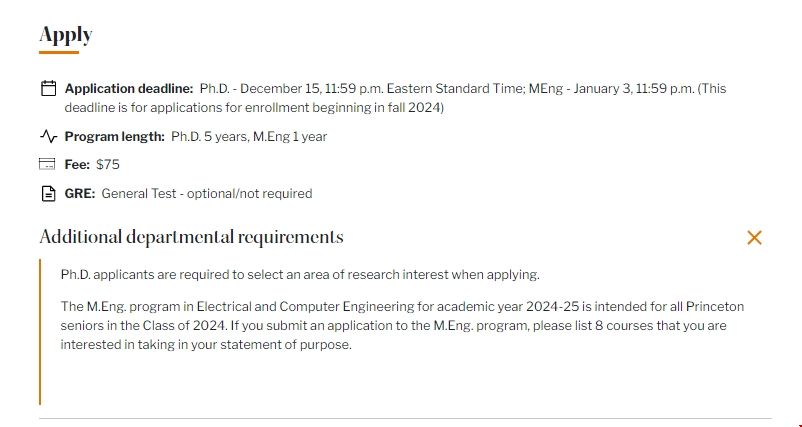802x427 pixels.
Task: Click the card icon beside Fee
Action: pyautogui.click(x=47, y=164)
